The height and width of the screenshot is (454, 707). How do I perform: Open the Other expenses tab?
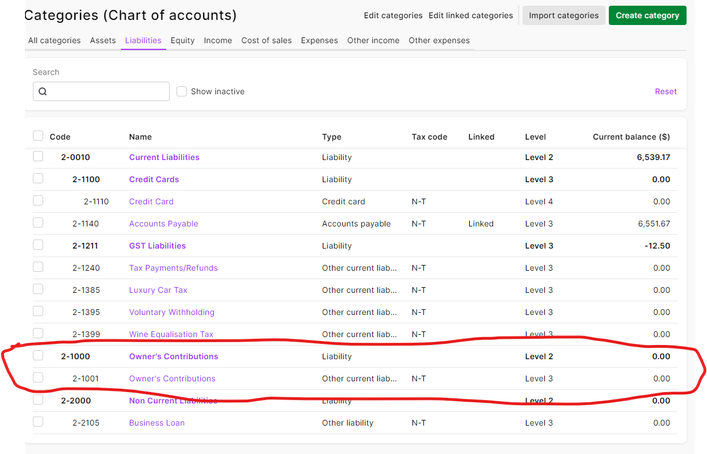point(439,41)
